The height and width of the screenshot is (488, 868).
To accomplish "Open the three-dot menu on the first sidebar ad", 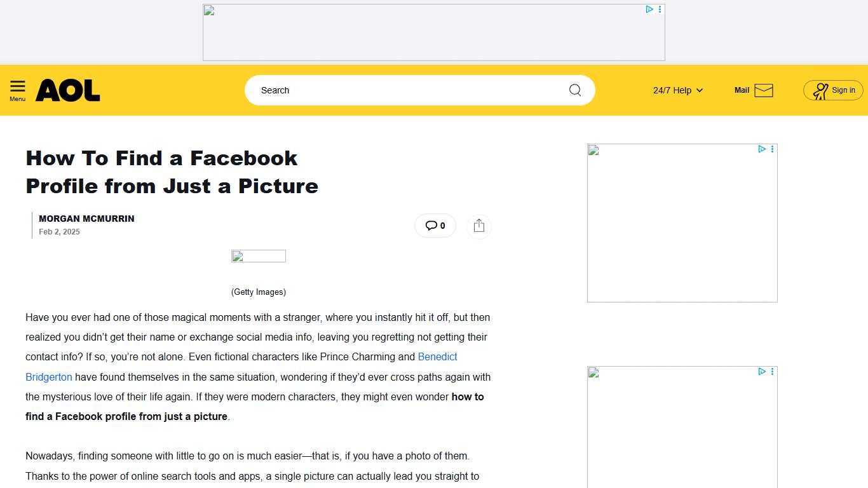I will [772, 149].
